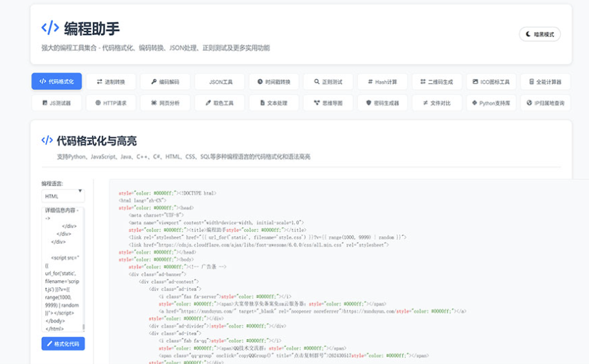
Task: Open the calculator icon 全能计算器
Action: tap(546, 82)
